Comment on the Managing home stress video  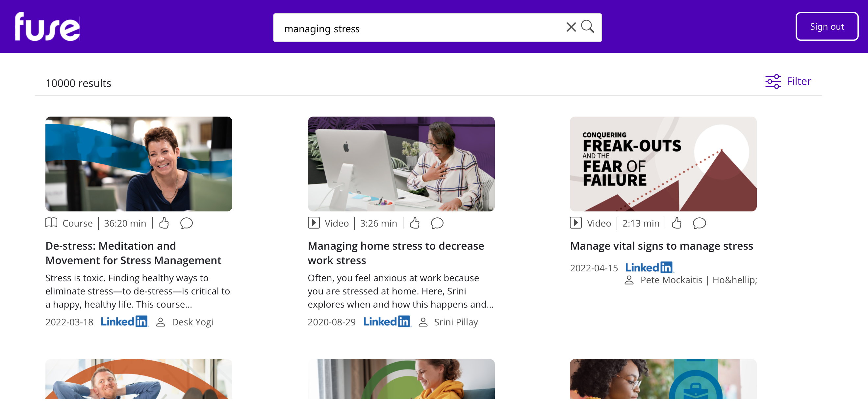[x=437, y=223]
